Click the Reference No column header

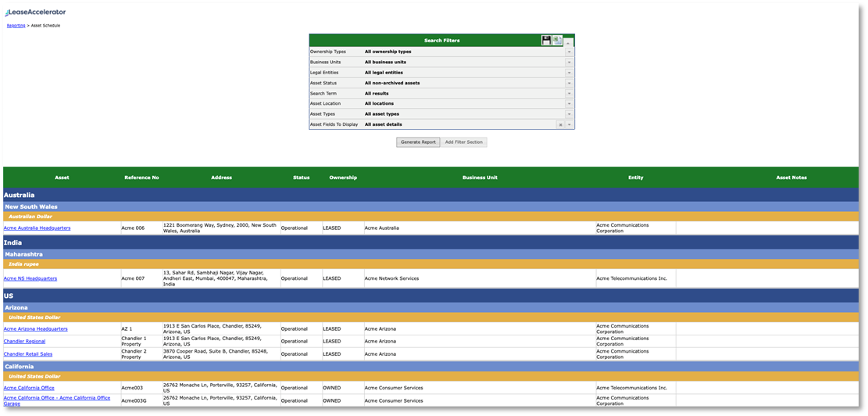click(x=141, y=178)
